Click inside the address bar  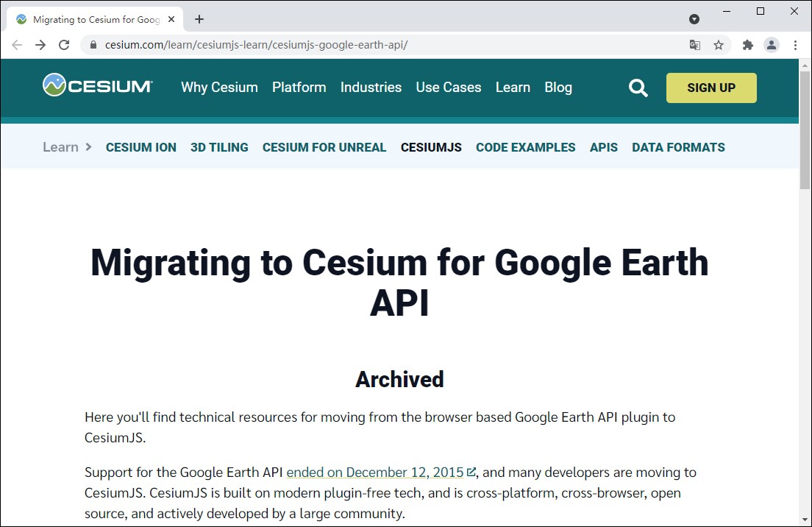pos(294,44)
